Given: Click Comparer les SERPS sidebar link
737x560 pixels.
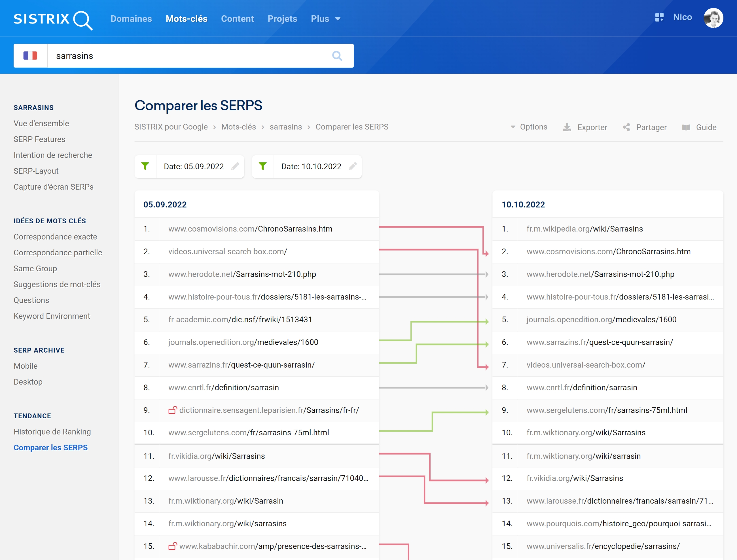Looking at the screenshot, I should pos(50,448).
